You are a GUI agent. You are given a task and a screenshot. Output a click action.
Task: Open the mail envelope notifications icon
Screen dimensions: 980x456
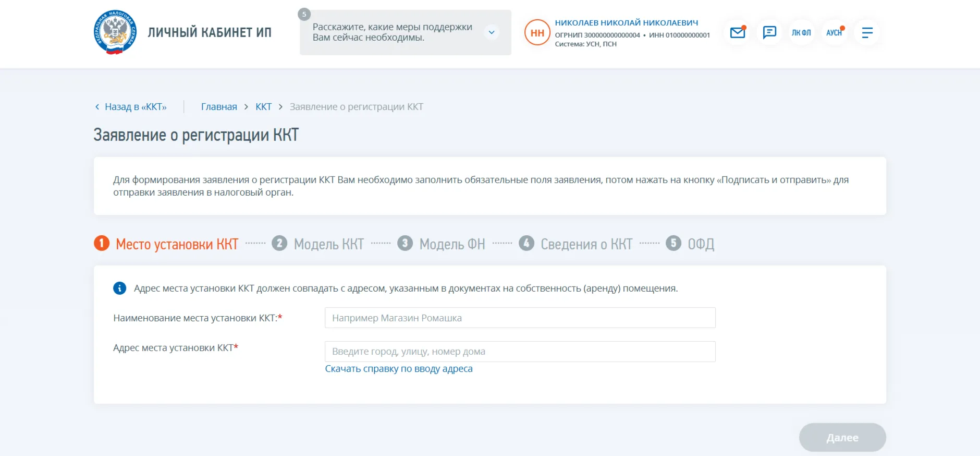[737, 33]
